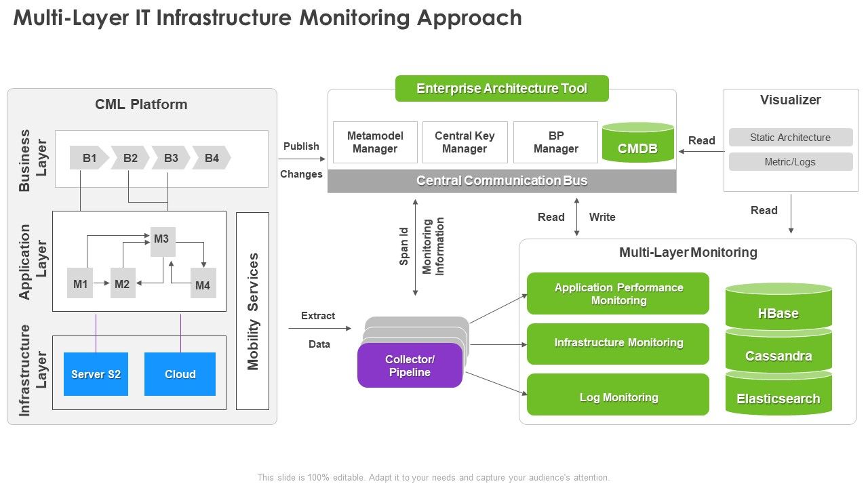Click the Application Layer label

pyautogui.click(x=33, y=262)
